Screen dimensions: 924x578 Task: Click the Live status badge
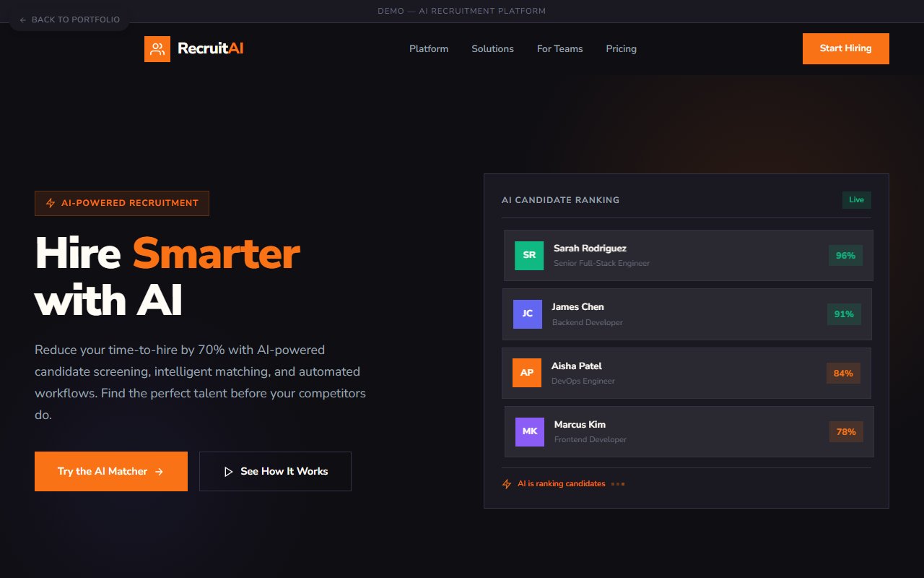pos(856,200)
